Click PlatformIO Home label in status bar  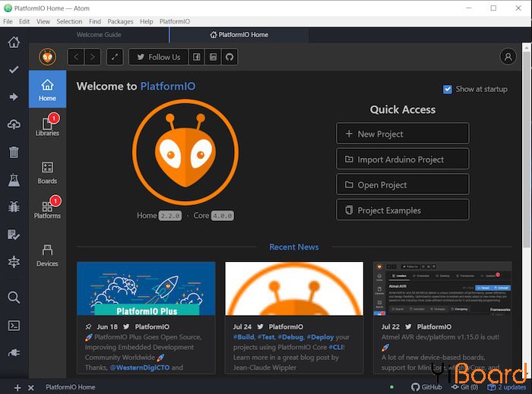click(70, 387)
